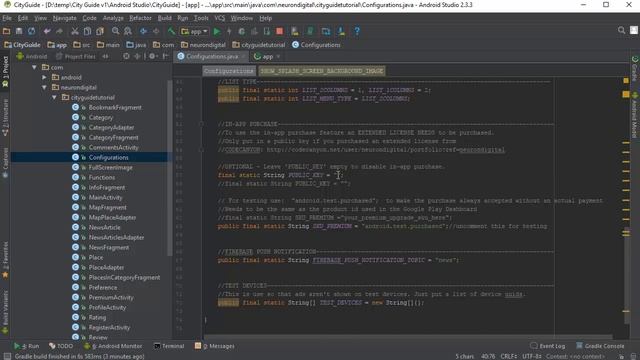Click the Make Project hammer icon
Screen dimensions: 640x360
[x=171, y=31]
